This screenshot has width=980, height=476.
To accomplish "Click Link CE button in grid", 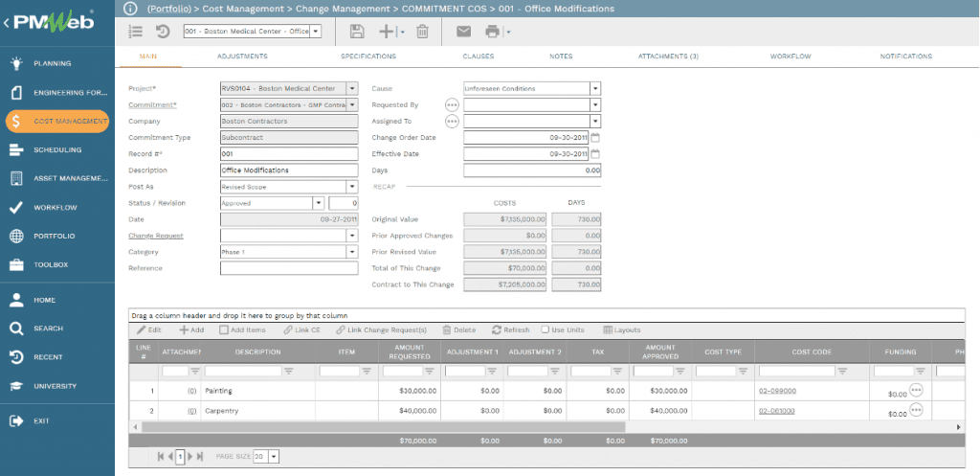I will tap(301, 329).
